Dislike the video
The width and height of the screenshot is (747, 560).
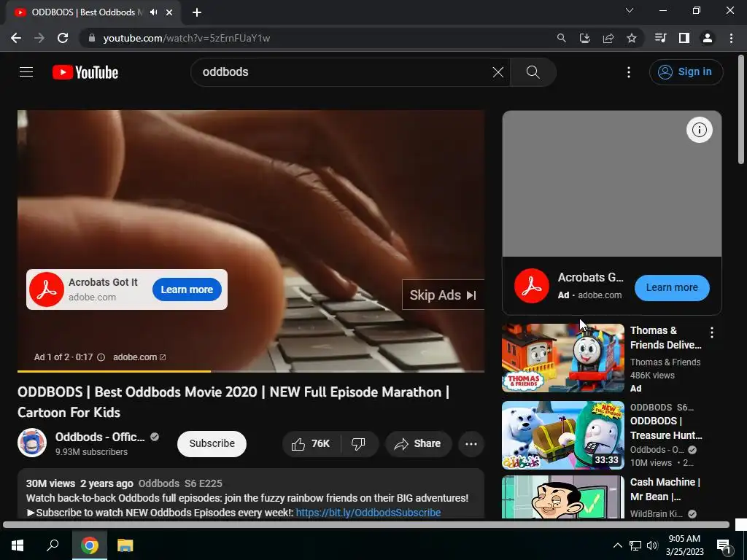(359, 444)
